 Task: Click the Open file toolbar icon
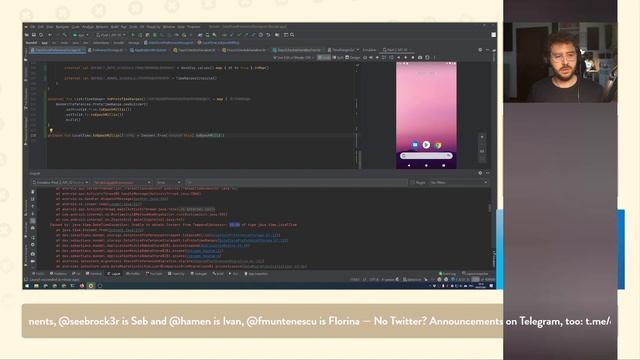click(x=27, y=35)
